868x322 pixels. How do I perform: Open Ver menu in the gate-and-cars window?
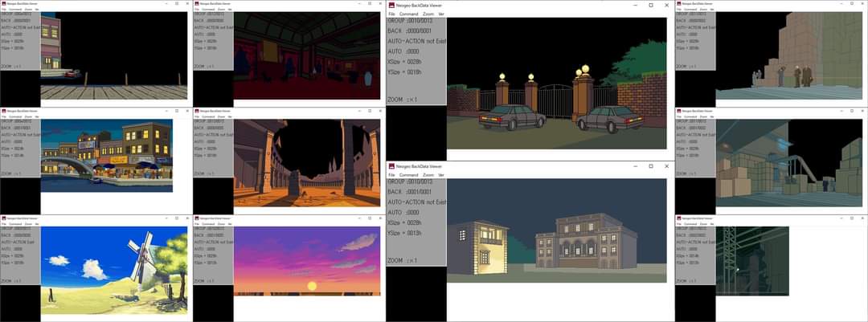click(441, 14)
